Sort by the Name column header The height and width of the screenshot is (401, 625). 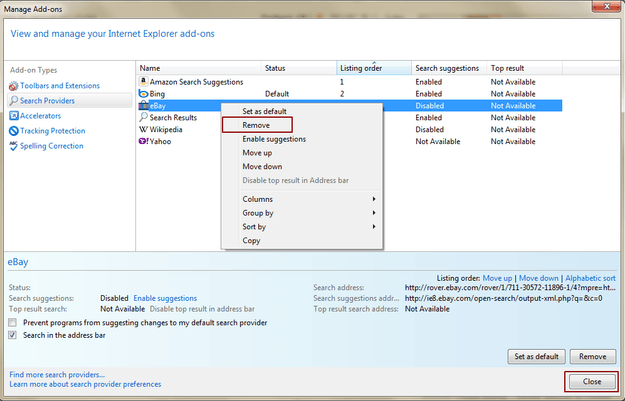199,68
